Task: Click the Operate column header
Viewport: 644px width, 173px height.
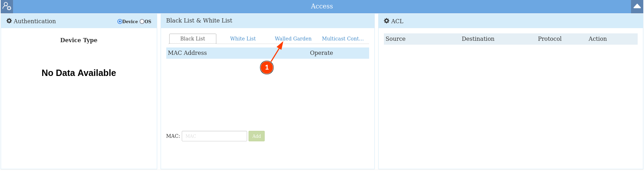Action: pyautogui.click(x=321, y=53)
